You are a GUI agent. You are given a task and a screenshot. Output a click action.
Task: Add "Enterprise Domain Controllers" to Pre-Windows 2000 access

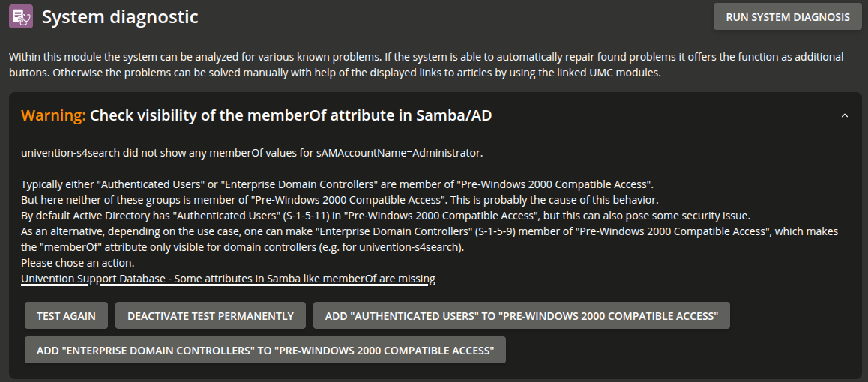coord(265,350)
